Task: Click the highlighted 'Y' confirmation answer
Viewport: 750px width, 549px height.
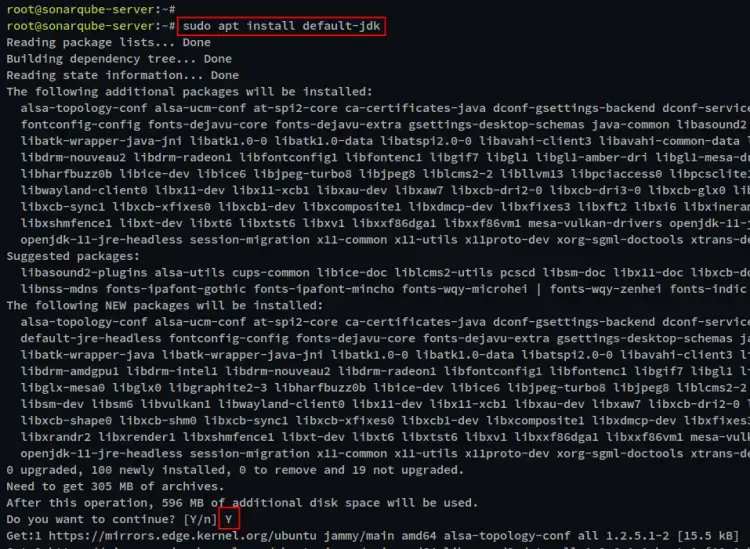Action: click(x=229, y=519)
